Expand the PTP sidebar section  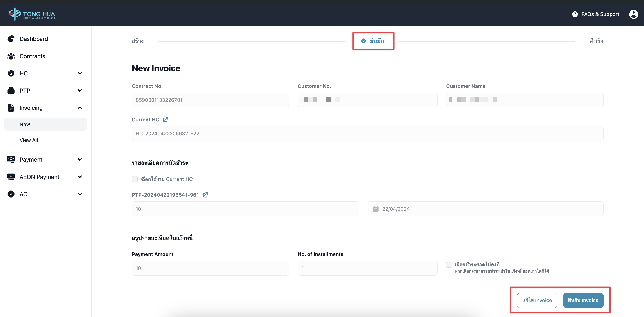[x=80, y=90]
